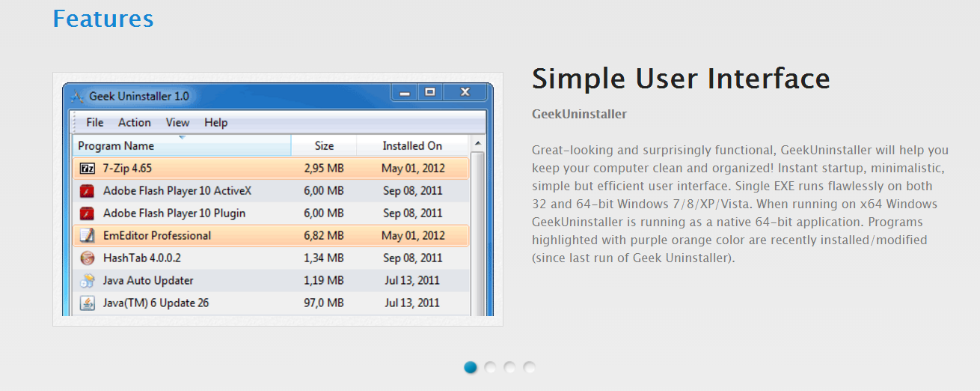This screenshot has width=980, height=391.
Task: Switch to the third carousel slide dot
Action: pos(509,367)
